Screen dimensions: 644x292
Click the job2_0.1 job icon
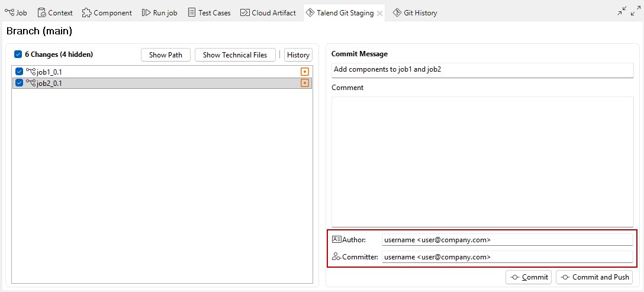pyautogui.click(x=31, y=83)
